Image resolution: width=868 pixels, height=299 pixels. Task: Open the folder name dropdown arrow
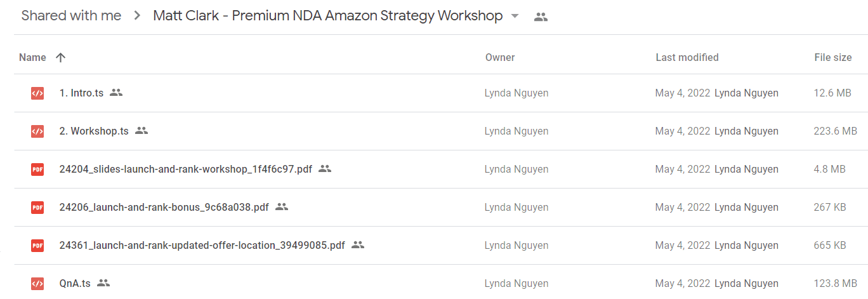515,16
